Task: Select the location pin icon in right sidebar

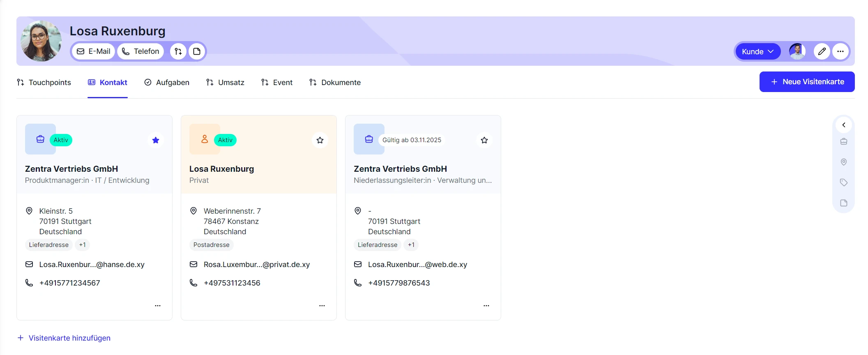Action: click(x=843, y=162)
